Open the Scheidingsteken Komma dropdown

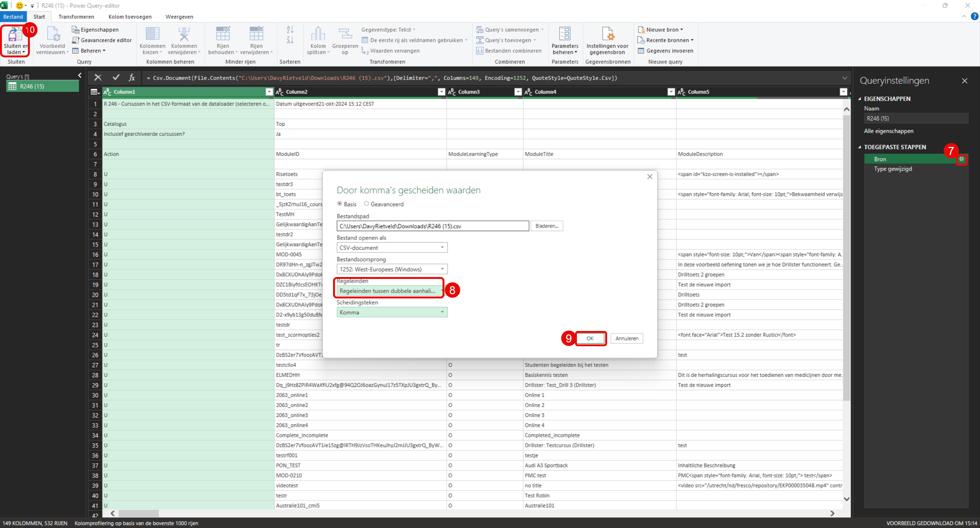pos(392,312)
